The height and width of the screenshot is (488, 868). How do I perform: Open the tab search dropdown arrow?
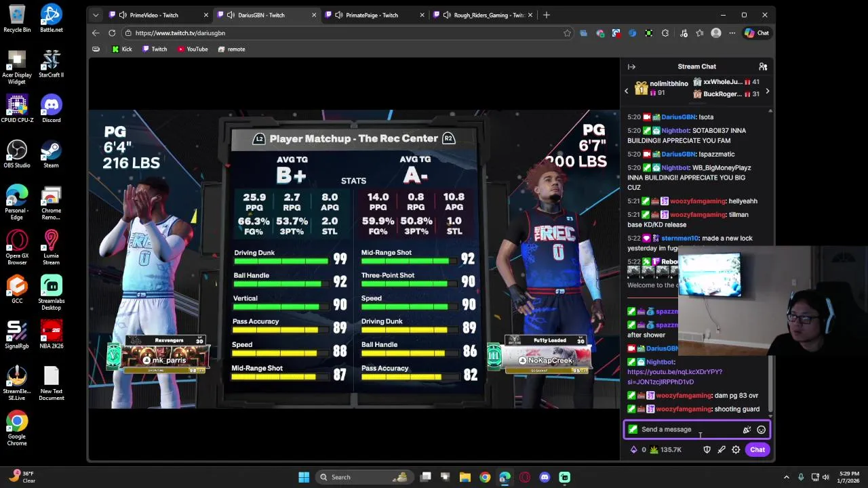pyautogui.click(x=96, y=15)
